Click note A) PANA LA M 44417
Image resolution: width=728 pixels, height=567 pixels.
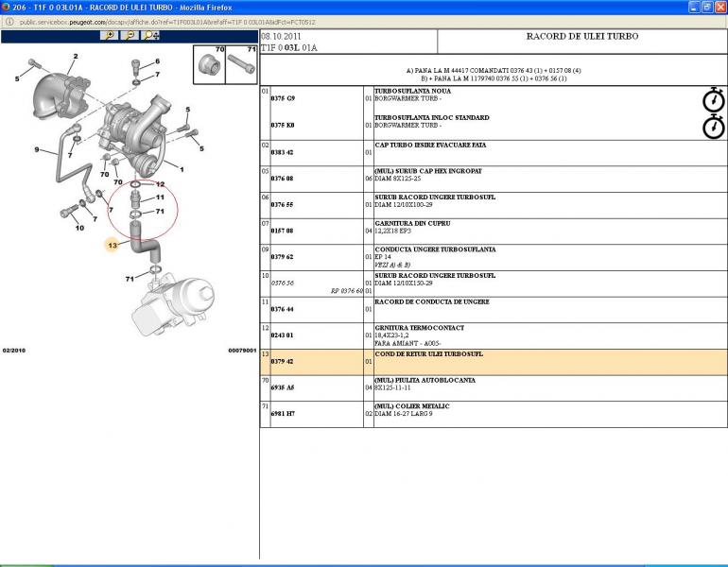click(494, 71)
